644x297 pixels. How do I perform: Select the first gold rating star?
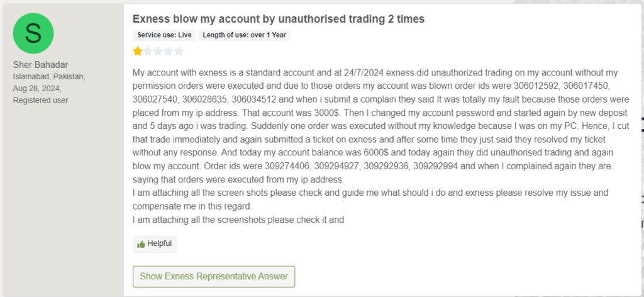tap(138, 52)
